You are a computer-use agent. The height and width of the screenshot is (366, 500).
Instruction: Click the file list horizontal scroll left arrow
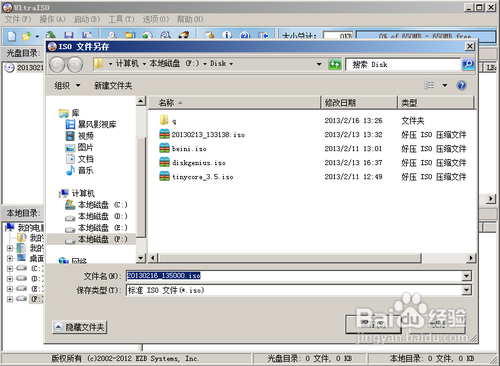coord(153,258)
